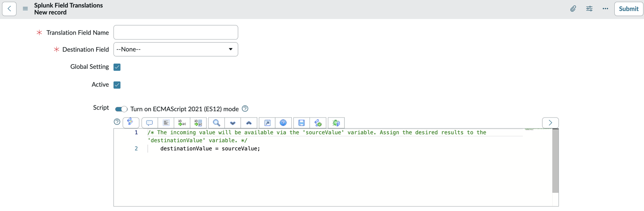The width and height of the screenshot is (644, 211).
Task: Open the more options ellipsis menu
Action: (605, 8)
